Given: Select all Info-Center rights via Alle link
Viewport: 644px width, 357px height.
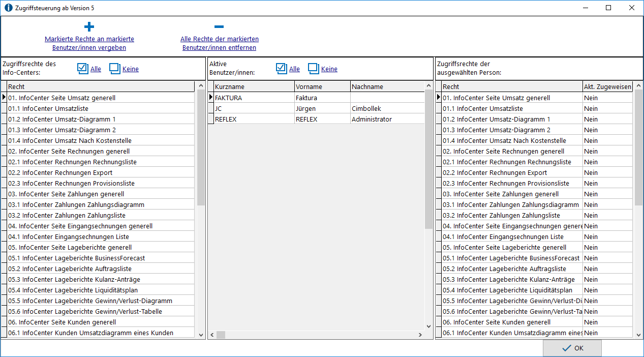Looking at the screenshot, I should click(96, 69).
